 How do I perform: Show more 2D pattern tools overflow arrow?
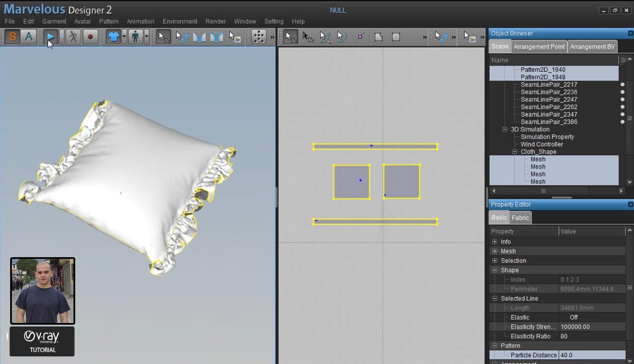[425, 37]
